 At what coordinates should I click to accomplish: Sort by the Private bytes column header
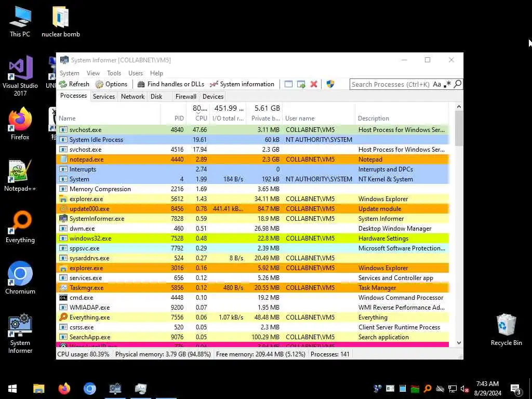pos(264,115)
